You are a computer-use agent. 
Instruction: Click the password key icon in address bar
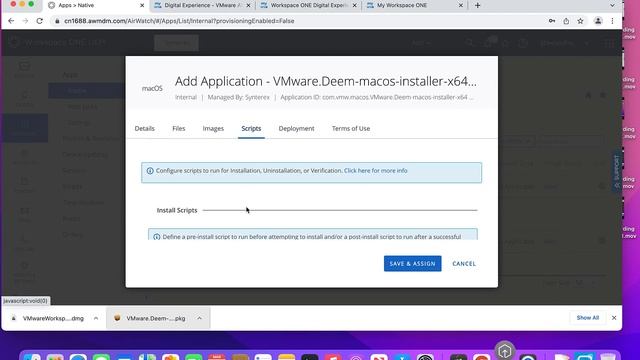[552, 21]
